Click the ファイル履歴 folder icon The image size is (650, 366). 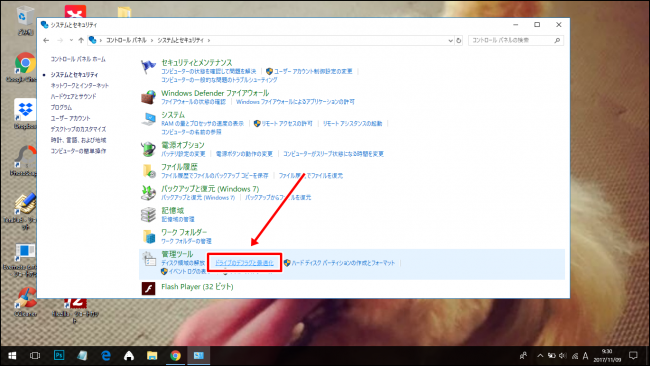[x=148, y=171]
